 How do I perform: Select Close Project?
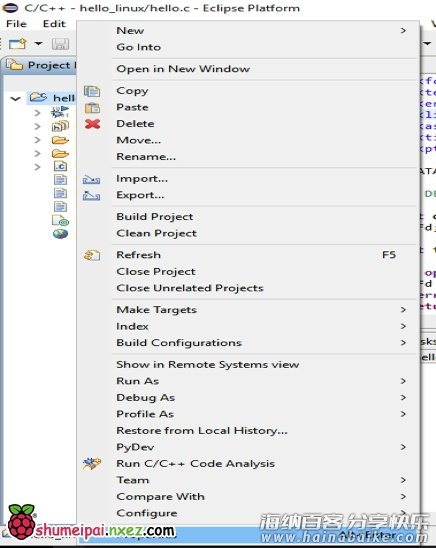pos(248,272)
